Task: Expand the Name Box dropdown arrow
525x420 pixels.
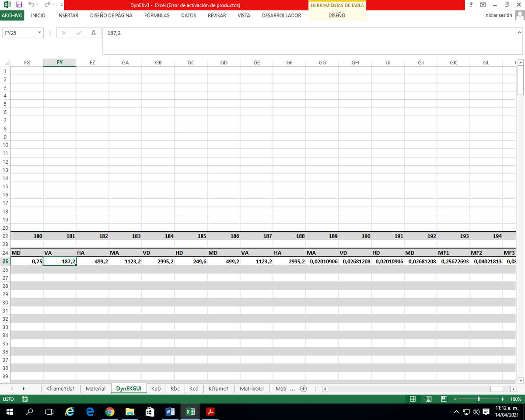Action: pos(40,33)
